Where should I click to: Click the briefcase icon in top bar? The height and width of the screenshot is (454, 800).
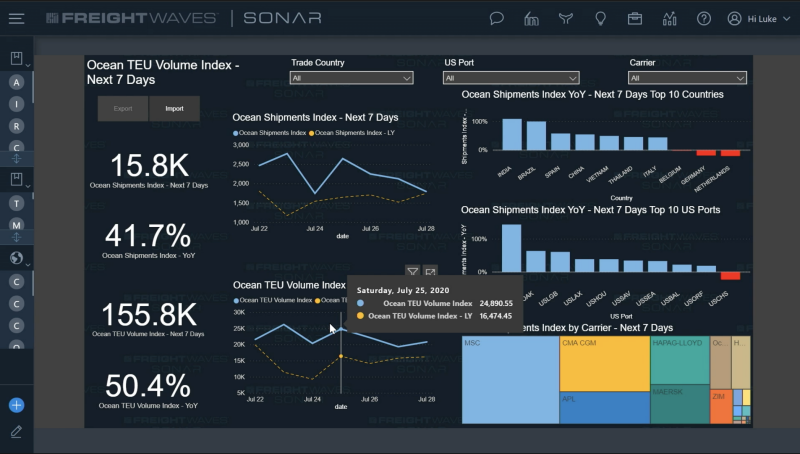[x=634, y=18]
